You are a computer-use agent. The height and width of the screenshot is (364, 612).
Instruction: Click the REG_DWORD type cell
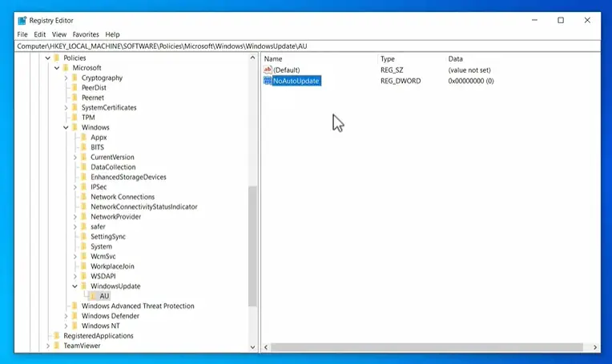[x=401, y=81]
